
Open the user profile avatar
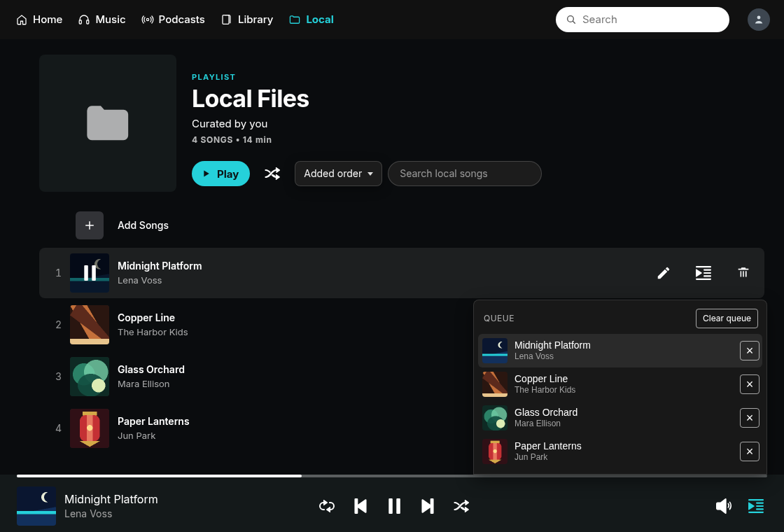(758, 20)
